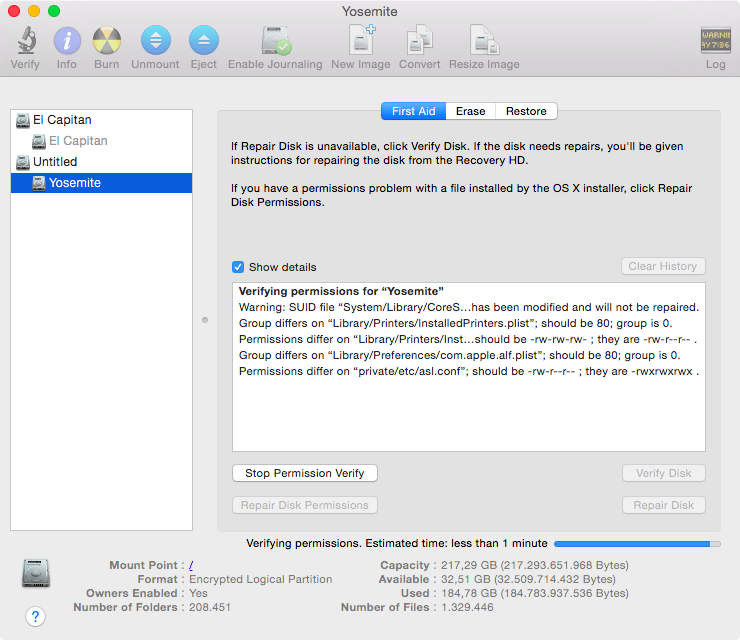Switch to the Erase tab
This screenshot has width=740, height=640.
point(470,111)
